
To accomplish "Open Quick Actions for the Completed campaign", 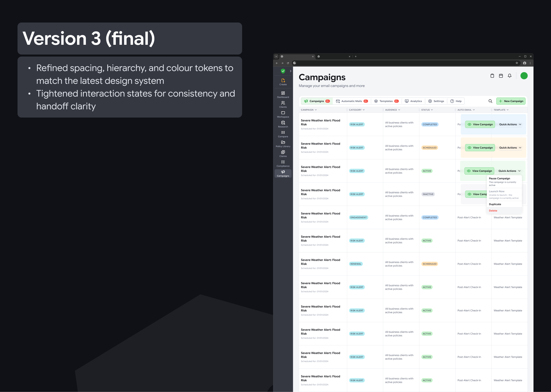I will (x=510, y=124).
